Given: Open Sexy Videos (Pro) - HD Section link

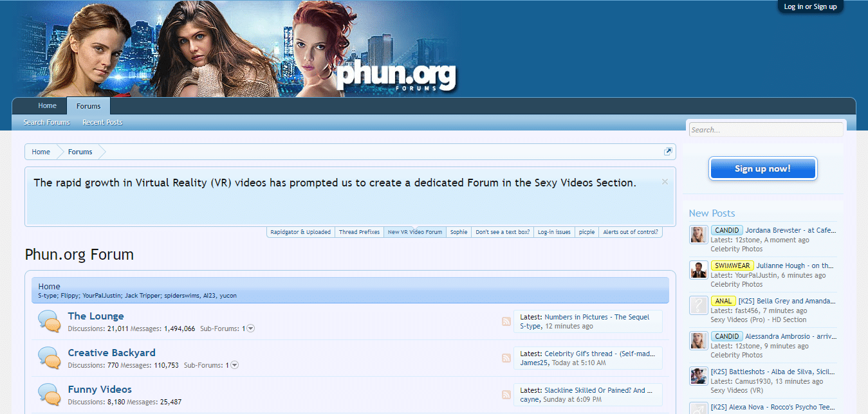Looking at the screenshot, I should pyautogui.click(x=759, y=319).
